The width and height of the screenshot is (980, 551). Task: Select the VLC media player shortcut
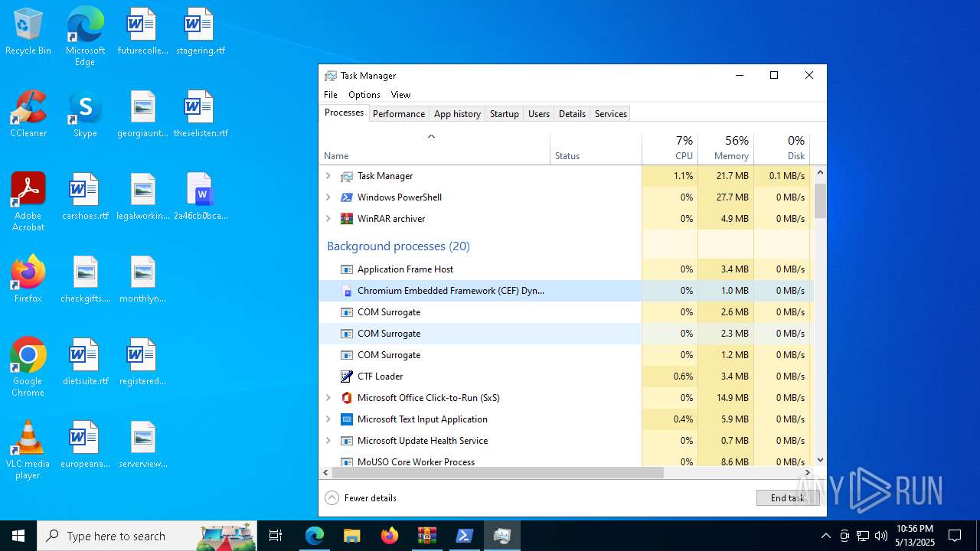(28, 450)
